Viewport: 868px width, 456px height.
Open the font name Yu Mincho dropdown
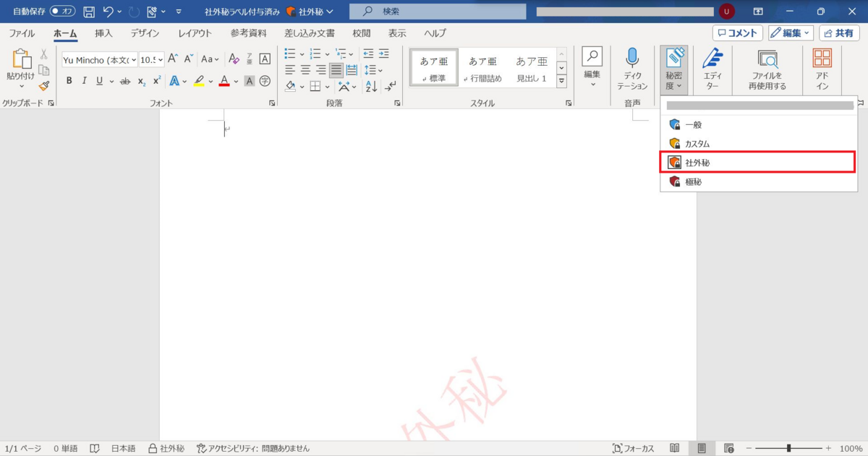point(132,59)
